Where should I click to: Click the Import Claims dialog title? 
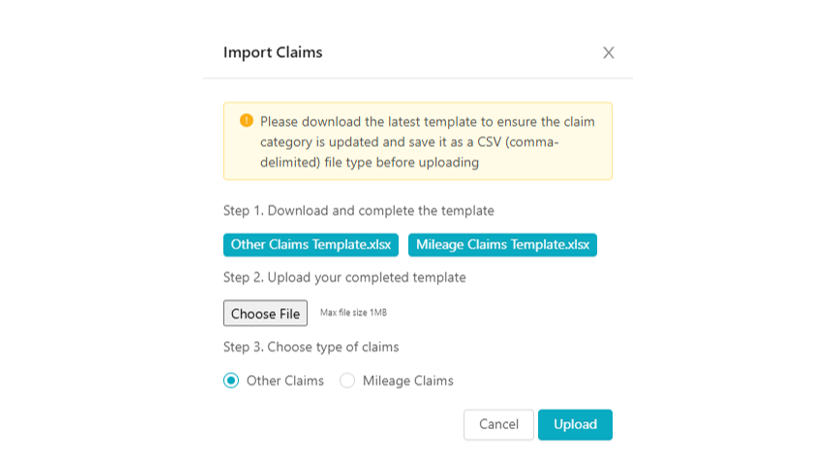coord(273,52)
